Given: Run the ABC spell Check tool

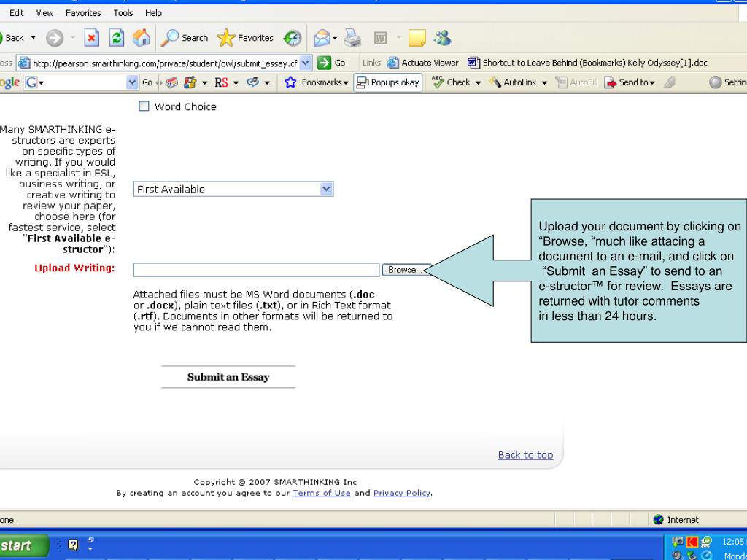Looking at the screenshot, I should pos(451,82).
